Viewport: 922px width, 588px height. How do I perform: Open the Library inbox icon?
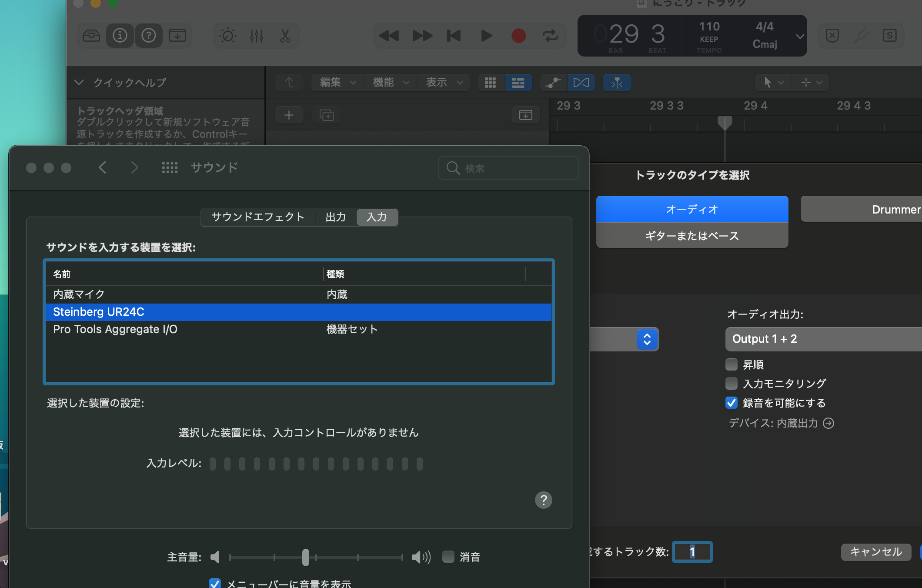91,35
